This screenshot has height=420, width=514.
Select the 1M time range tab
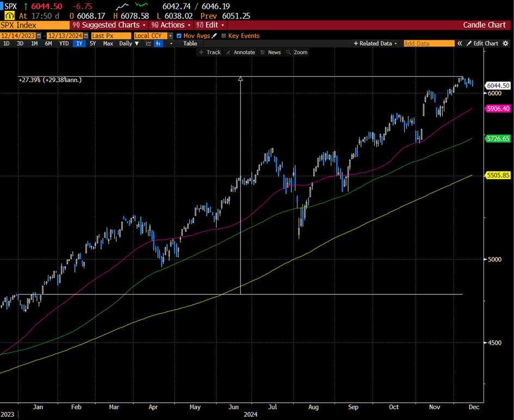pyautogui.click(x=34, y=43)
